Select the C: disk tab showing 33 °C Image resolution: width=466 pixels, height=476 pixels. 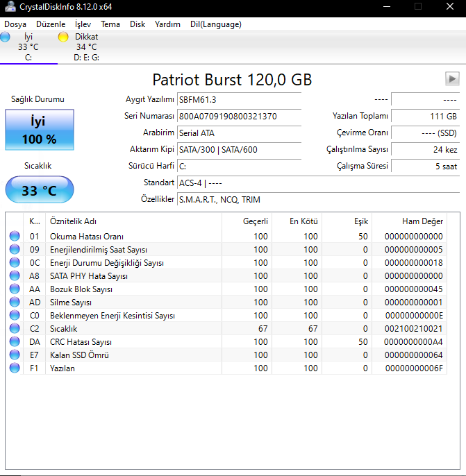[28, 47]
